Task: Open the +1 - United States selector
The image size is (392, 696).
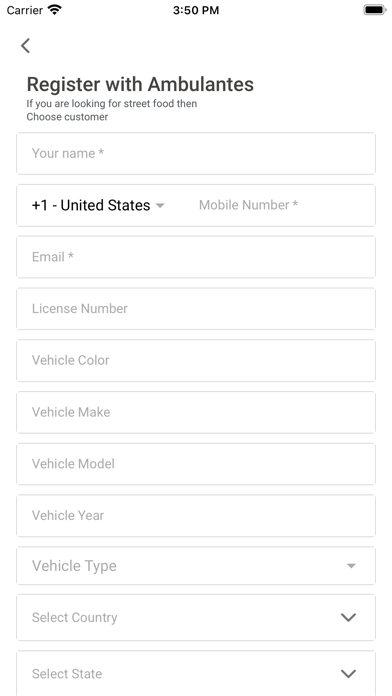Action: [98, 206]
